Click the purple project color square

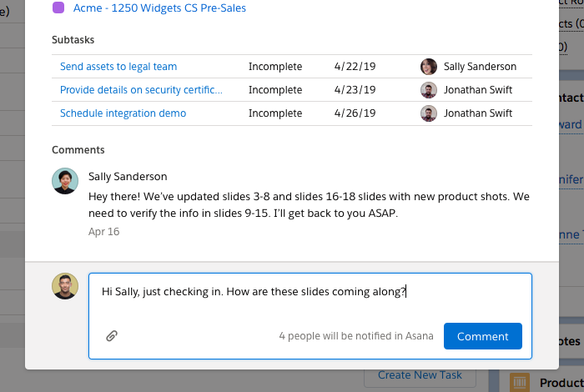[58, 8]
